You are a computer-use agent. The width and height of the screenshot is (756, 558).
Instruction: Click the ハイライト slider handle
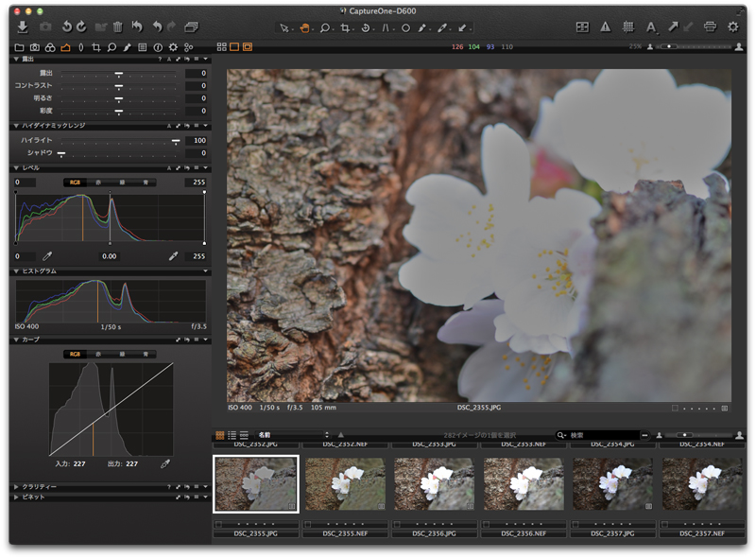point(176,140)
